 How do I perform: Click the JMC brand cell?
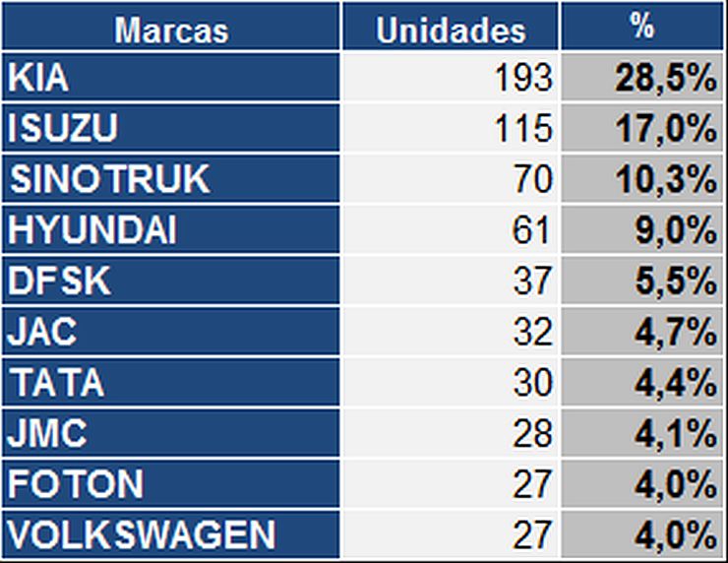coord(171,433)
